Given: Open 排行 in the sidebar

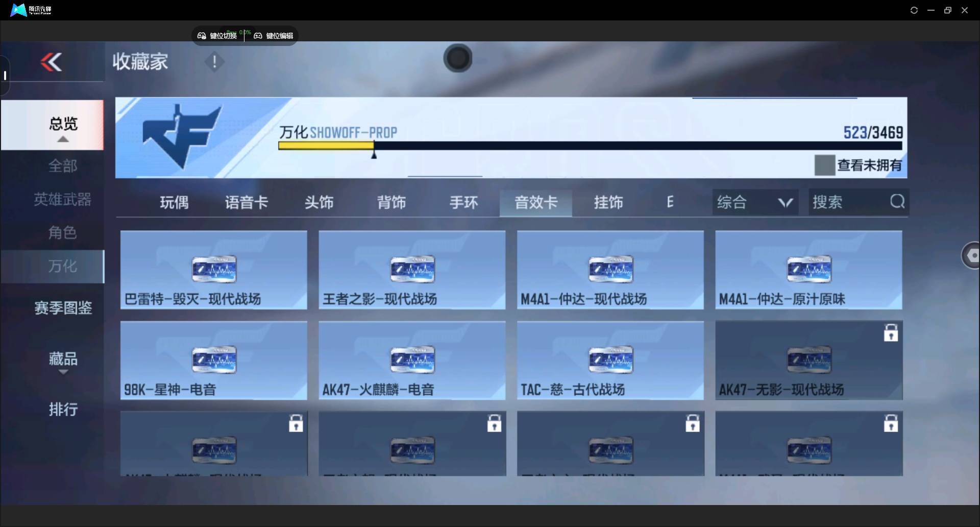Looking at the screenshot, I should (x=63, y=409).
